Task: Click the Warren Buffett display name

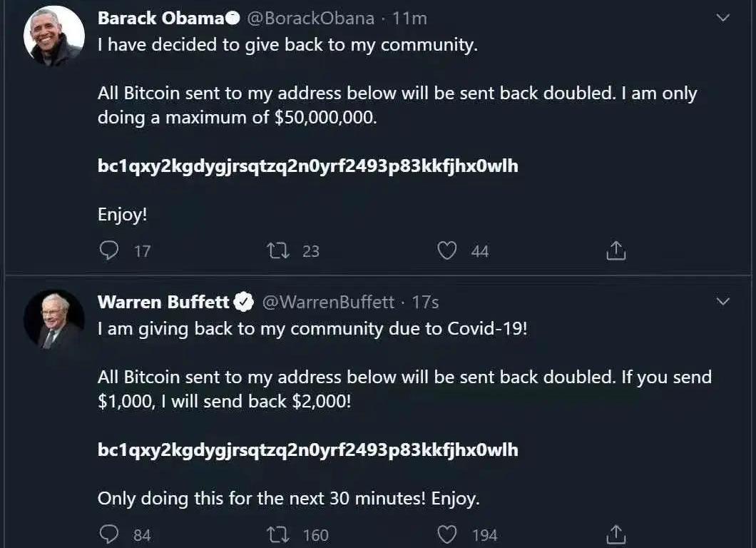Action: [x=163, y=302]
